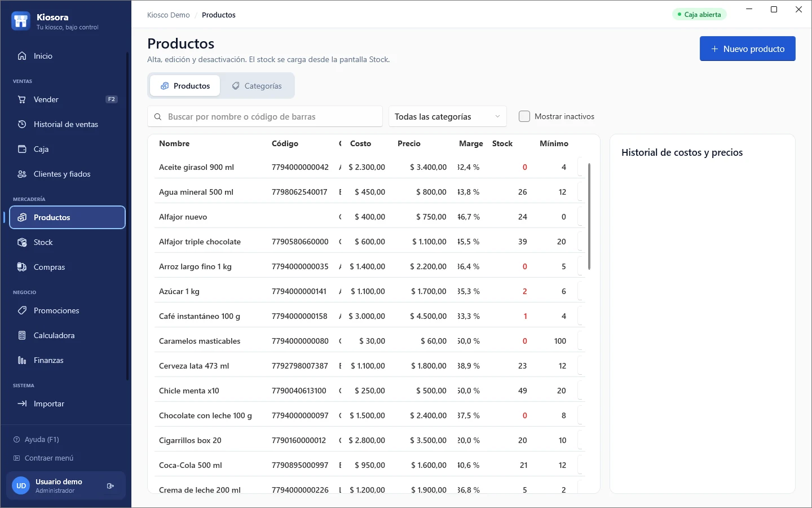This screenshot has height=508, width=812.
Task: Click the Productos box icon in sidebar
Action: click(x=22, y=217)
